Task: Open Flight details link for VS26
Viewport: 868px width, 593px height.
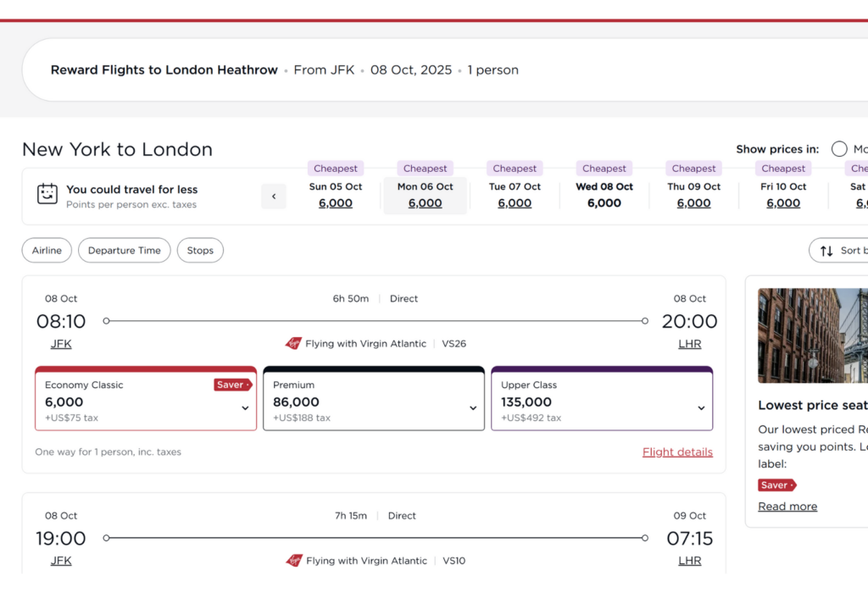Action: pos(677,452)
